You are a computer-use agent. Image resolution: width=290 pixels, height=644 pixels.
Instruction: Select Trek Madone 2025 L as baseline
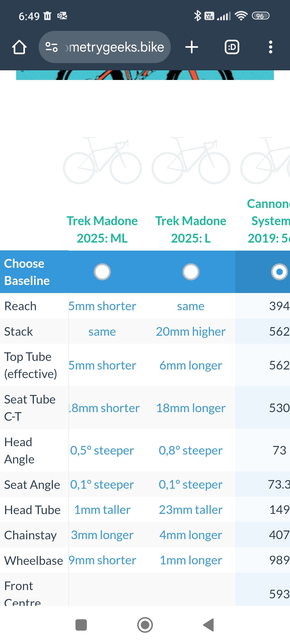click(x=191, y=272)
